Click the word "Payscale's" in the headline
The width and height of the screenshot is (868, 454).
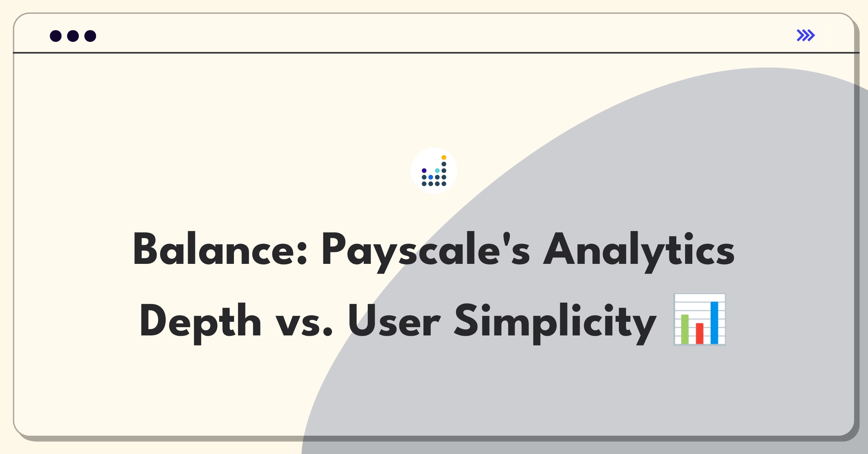click(426, 252)
